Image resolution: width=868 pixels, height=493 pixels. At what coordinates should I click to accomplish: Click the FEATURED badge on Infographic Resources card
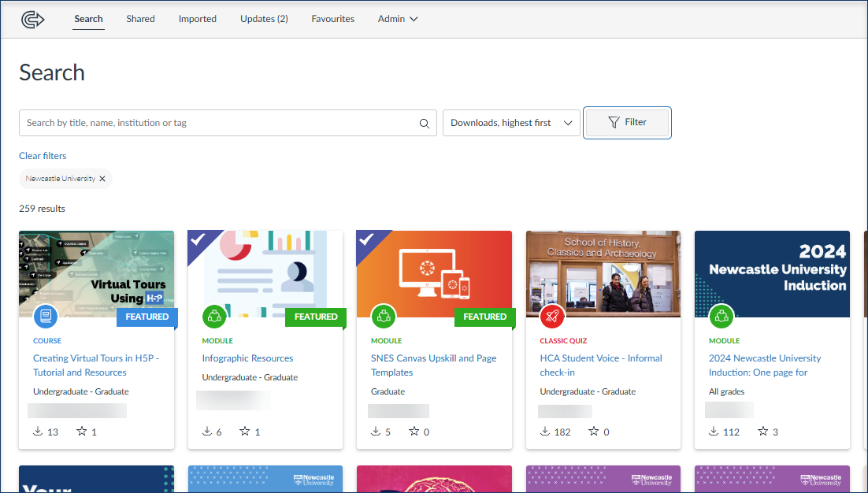[x=316, y=317]
